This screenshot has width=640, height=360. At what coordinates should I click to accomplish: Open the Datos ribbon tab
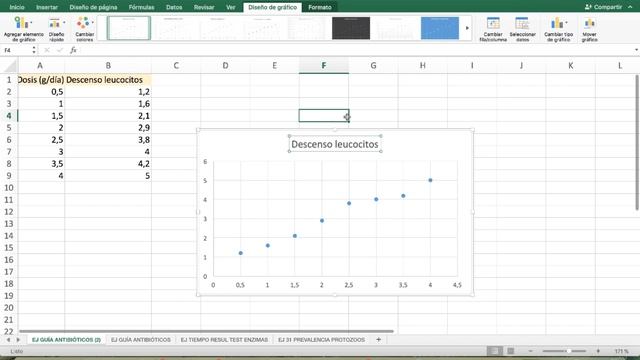tap(174, 7)
